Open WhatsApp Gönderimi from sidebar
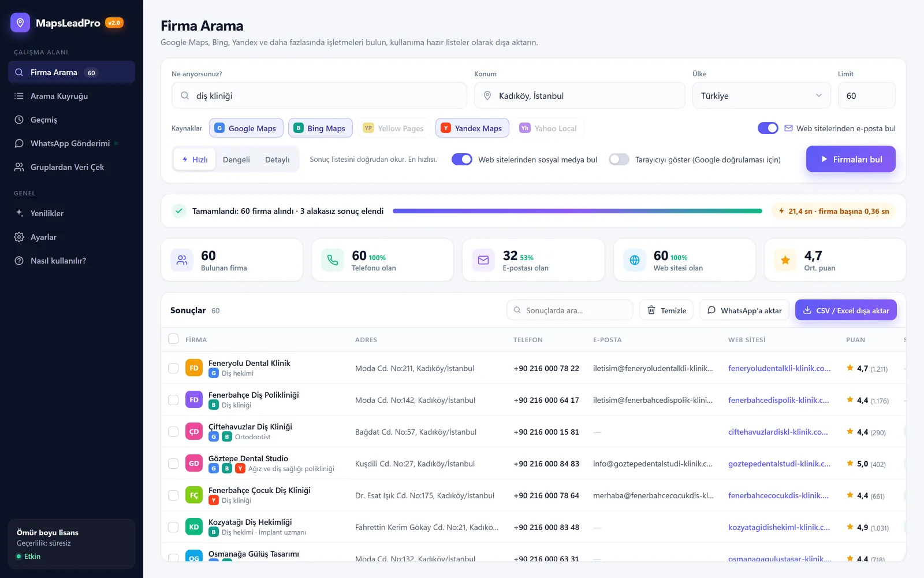Image resolution: width=924 pixels, height=578 pixels. 72,143
